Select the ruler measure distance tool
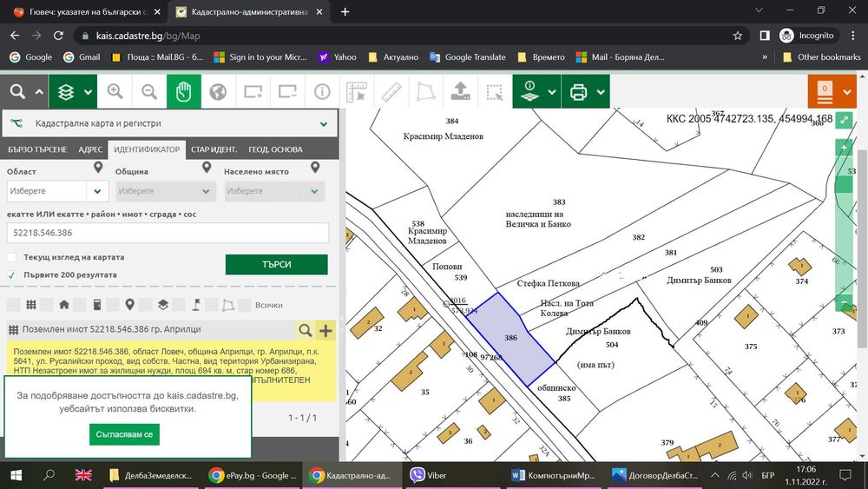 391,92
